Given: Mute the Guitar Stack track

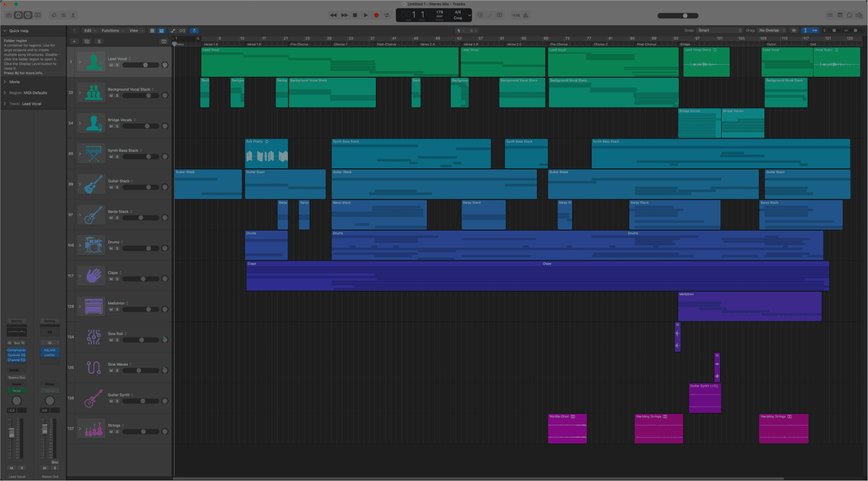Looking at the screenshot, I should pyautogui.click(x=111, y=187).
